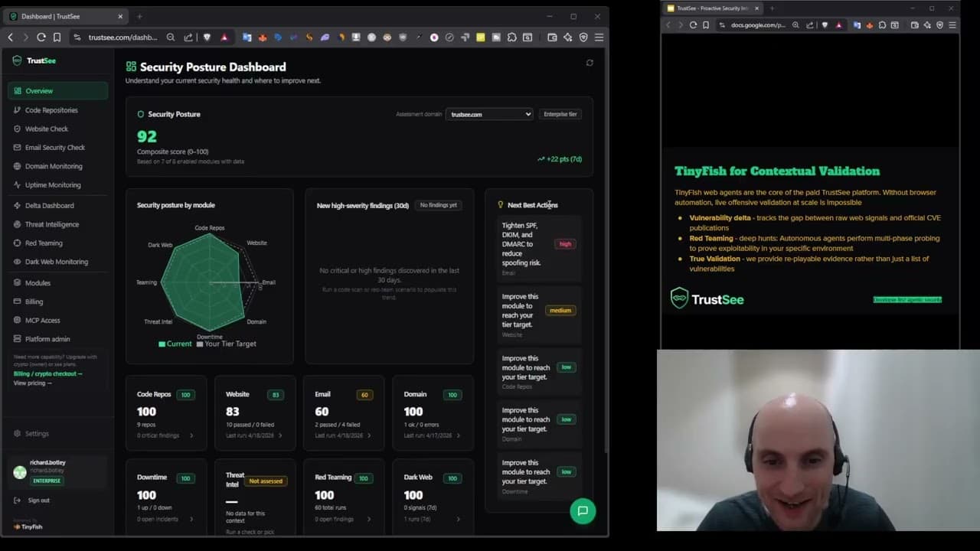Close the Dashboard | TrustSee tab
This screenshot has height=551, width=980.
pos(121,16)
